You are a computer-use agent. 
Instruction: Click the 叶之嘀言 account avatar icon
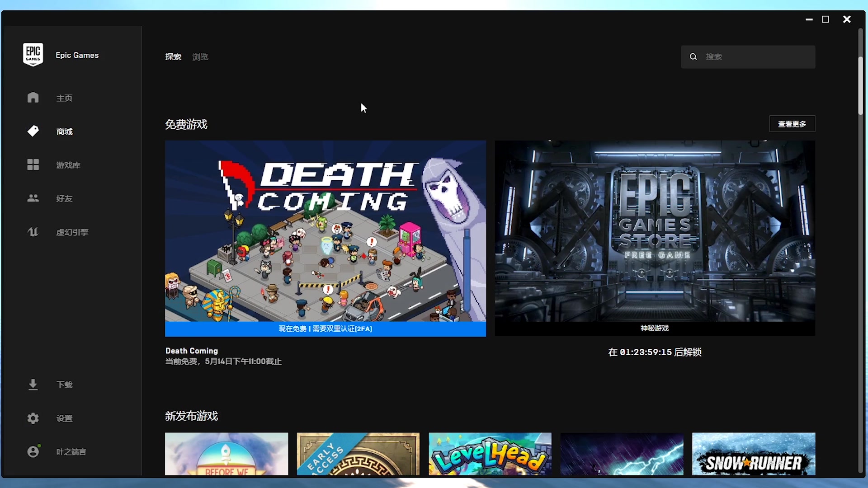click(33, 451)
